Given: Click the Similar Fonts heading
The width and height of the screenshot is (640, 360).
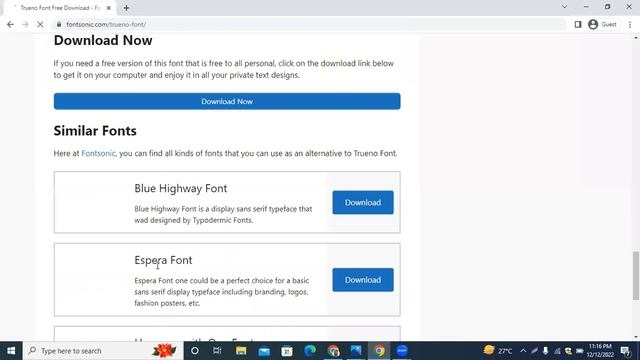Looking at the screenshot, I should [95, 131].
